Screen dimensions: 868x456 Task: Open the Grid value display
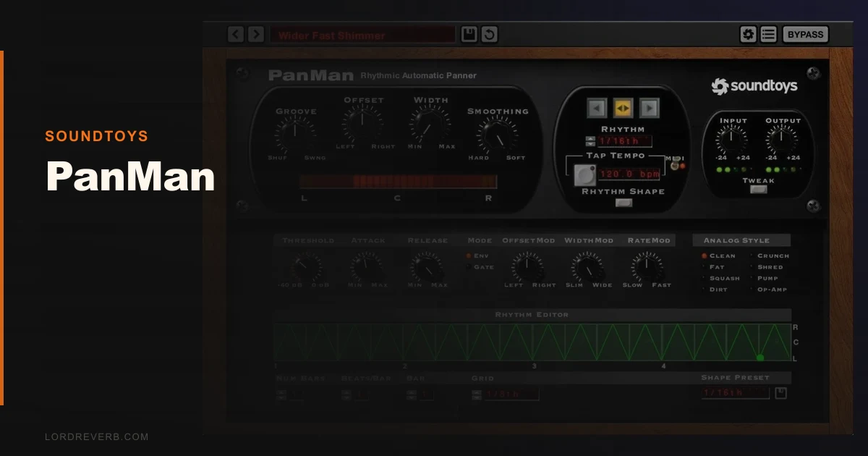(511, 394)
